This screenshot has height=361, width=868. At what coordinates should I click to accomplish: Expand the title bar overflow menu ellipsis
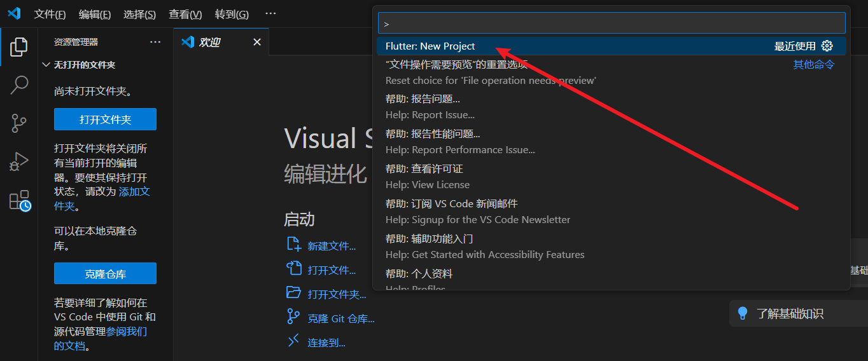(x=270, y=13)
